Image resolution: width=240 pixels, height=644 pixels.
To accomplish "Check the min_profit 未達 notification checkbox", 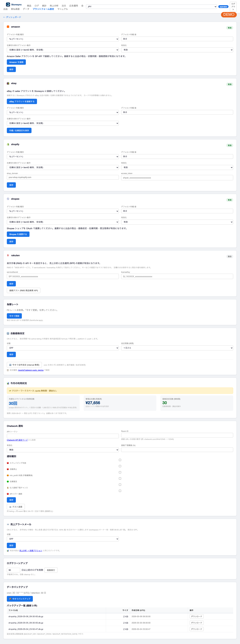I will (x=120, y=472).
